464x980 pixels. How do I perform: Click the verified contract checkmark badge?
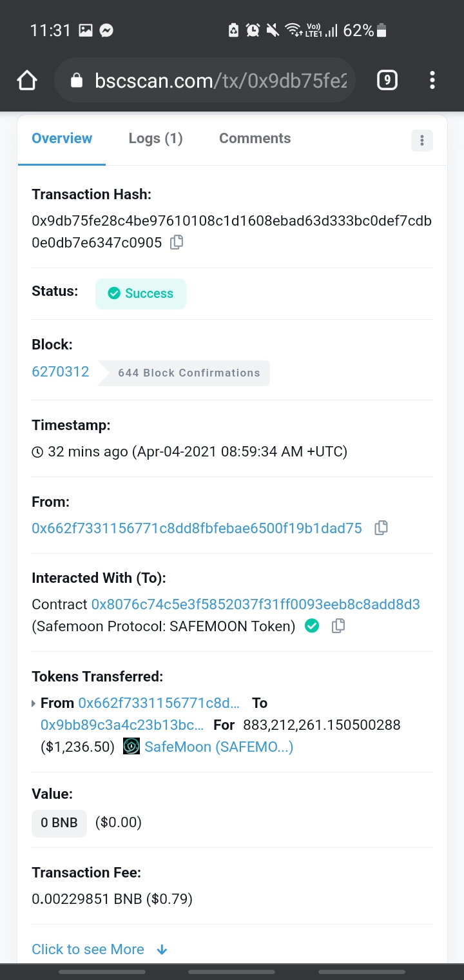(x=311, y=625)
